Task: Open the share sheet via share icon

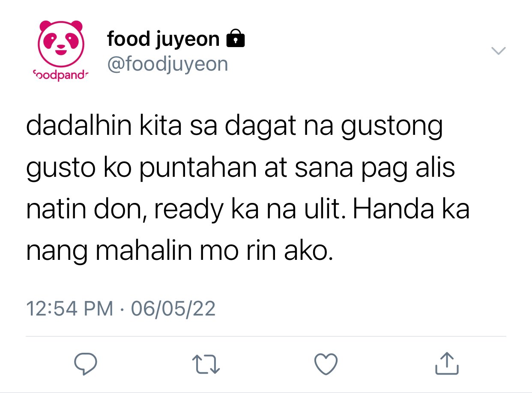Action: 447,363
